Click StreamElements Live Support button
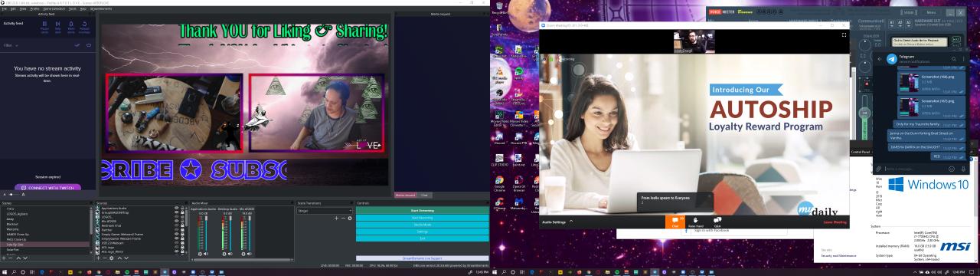980x276 pixels. [422, 258]
